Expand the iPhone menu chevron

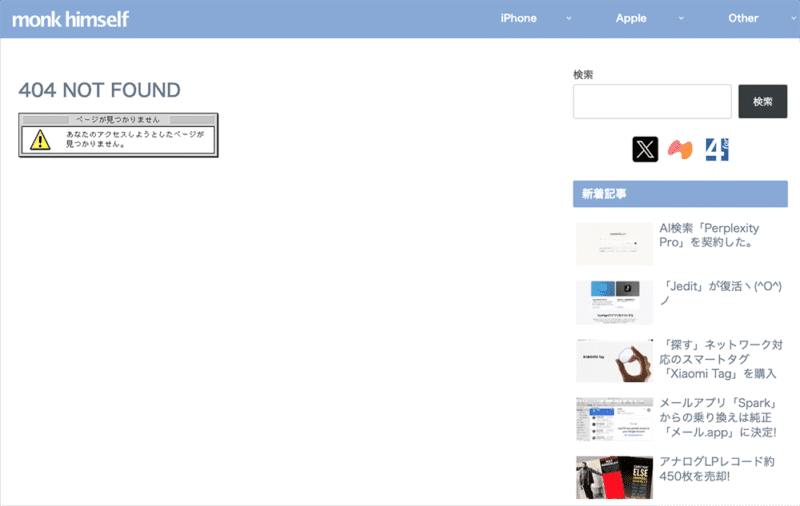point(569,18)
